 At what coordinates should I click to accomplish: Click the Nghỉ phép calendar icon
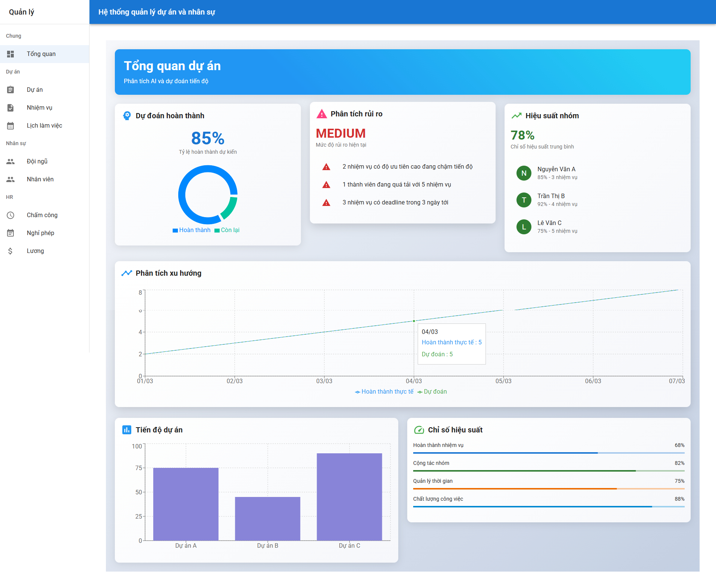pos(10,233)
